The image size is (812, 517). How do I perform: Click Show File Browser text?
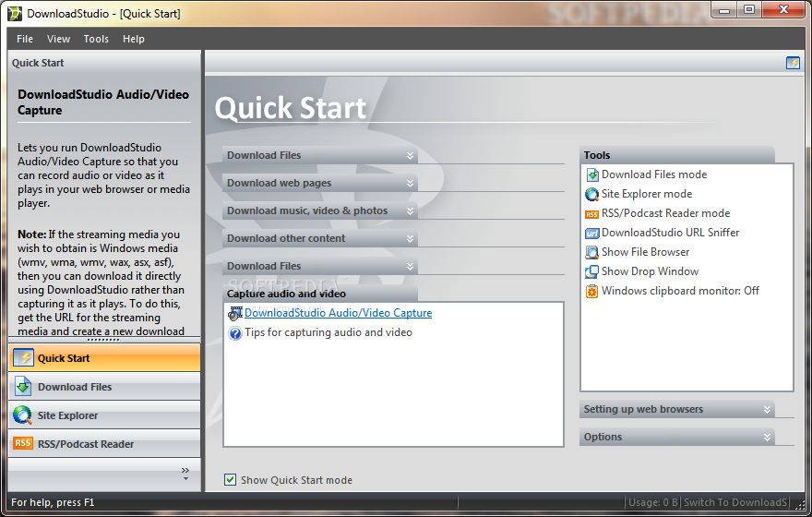pyautogui.click(x=645, y=252)
